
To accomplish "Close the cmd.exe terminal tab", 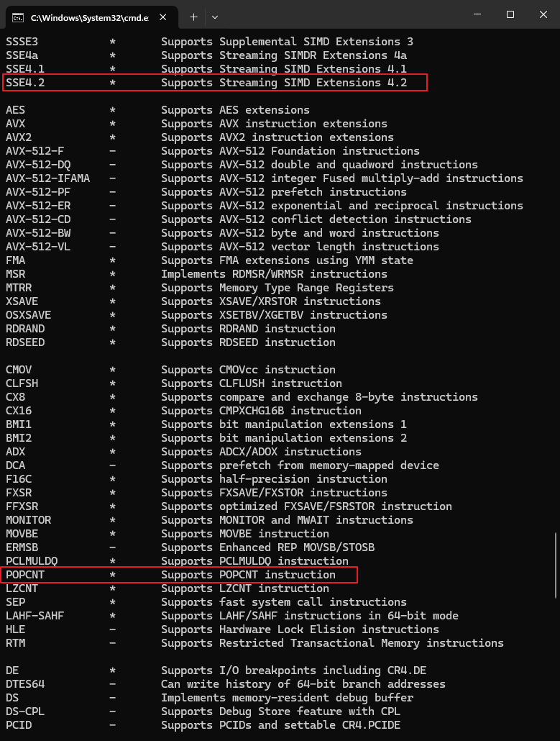I will click(x=163, y=17).
